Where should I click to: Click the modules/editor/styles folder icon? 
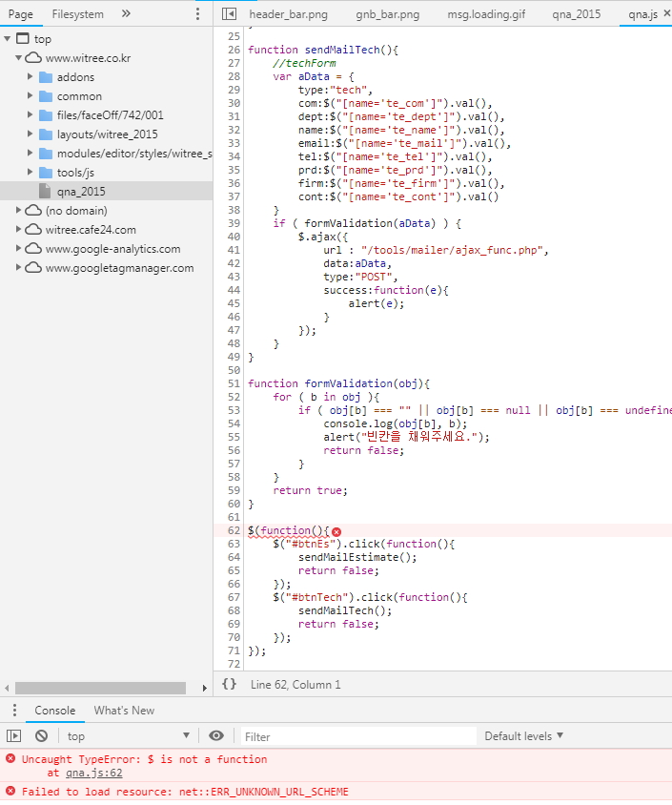tap(46, 153)
